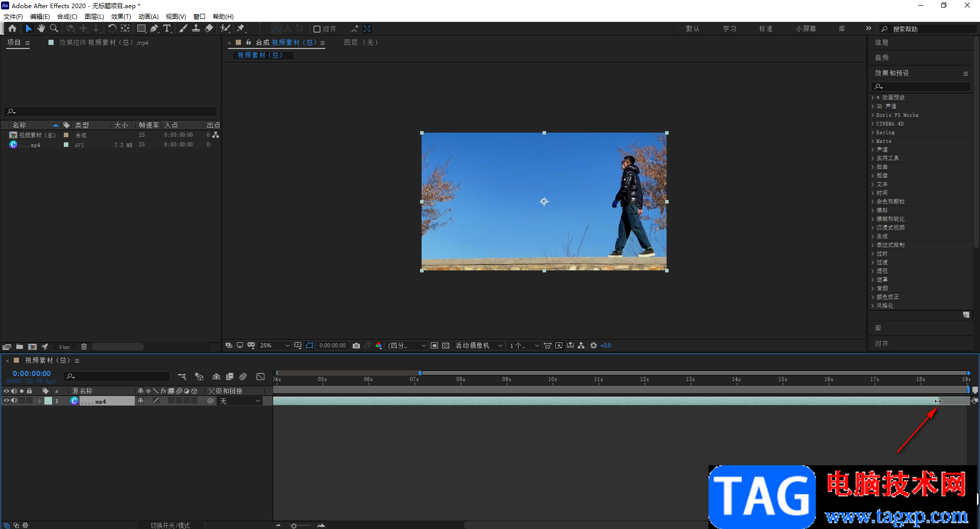Toggle mask and shape path visibility
Image resolution: width=980 pixels, height=529 pixels.
310,346
